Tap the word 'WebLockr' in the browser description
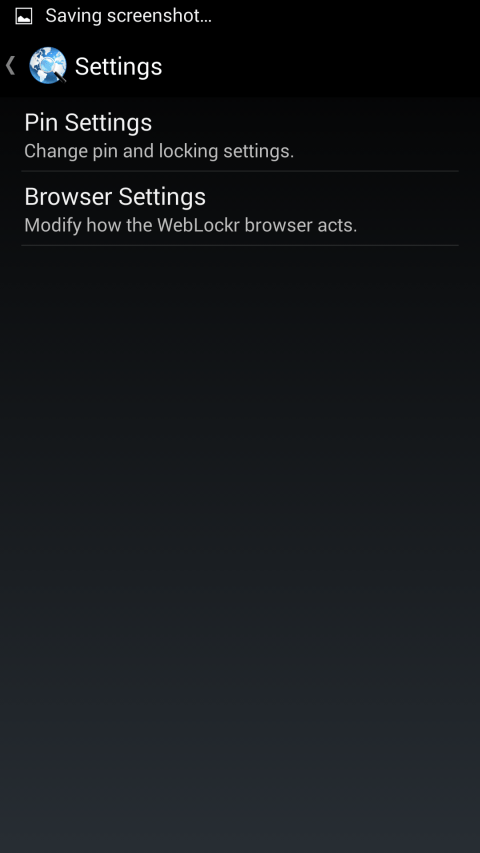Image resolution: width=480 pixels, height=853 pixels. (199, 225)
